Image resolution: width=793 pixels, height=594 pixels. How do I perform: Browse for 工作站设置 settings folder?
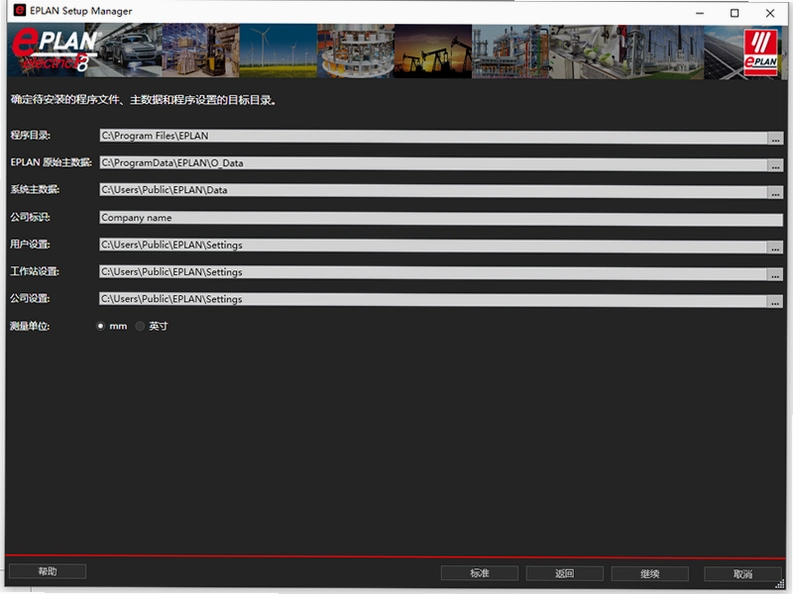click(775, 275)
